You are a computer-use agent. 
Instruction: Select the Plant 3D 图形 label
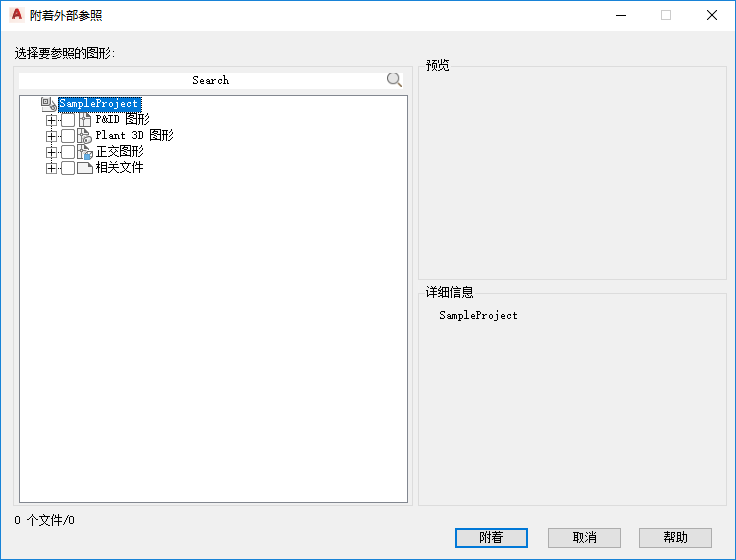[x=134, y=136]
